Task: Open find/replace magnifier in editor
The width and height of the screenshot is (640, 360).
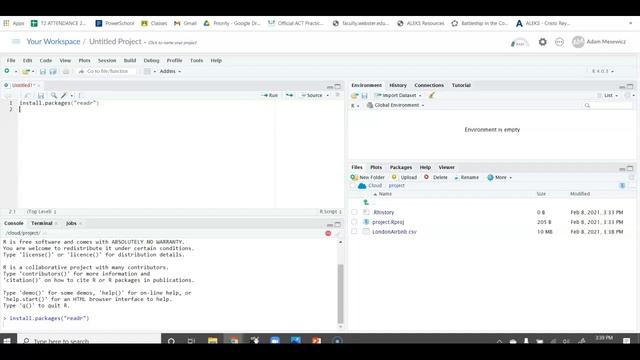Action: [x=54, y=96]
